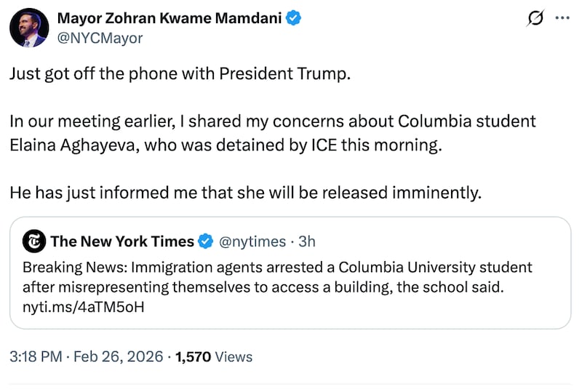
Task: Click the Feb 26, 2026 post date
Action: coord(122,356)
